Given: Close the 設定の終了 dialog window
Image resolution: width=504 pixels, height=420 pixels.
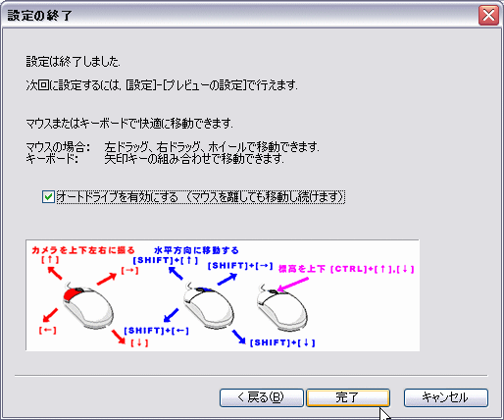Looking at the screenshot, I should tap(488, 15).
